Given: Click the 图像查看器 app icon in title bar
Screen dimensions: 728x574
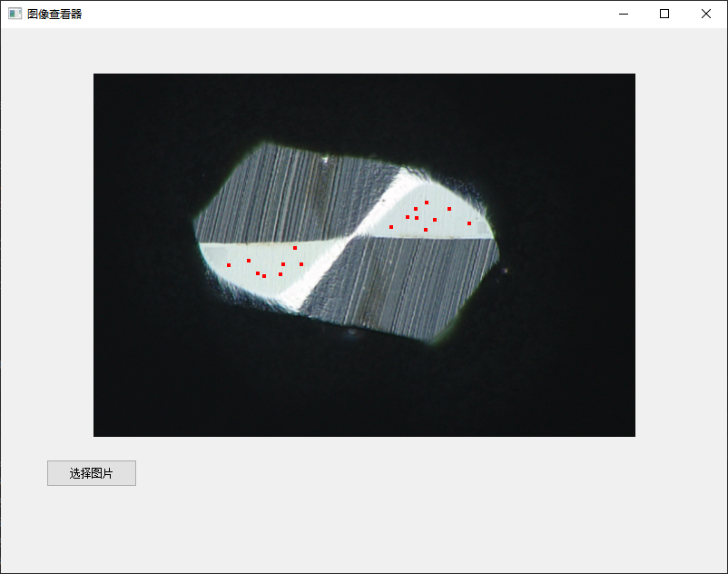Looking at the screenshot, I should pos(15,14).
